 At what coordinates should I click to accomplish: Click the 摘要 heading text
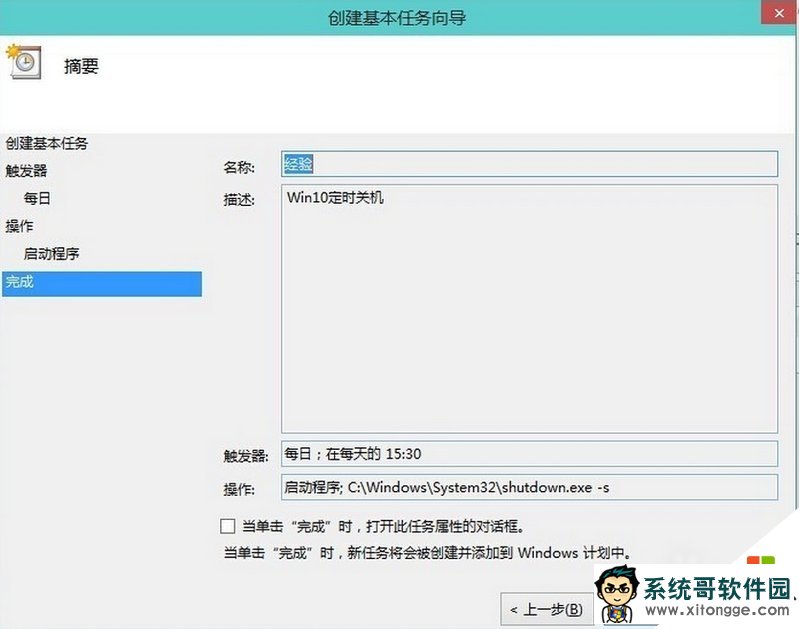82,66
